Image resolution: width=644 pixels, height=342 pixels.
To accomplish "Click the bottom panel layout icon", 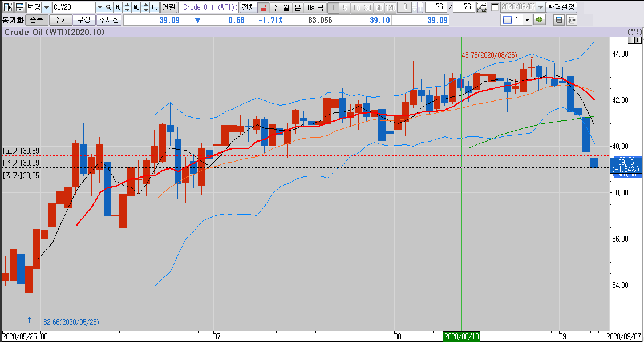I will 20,7.
